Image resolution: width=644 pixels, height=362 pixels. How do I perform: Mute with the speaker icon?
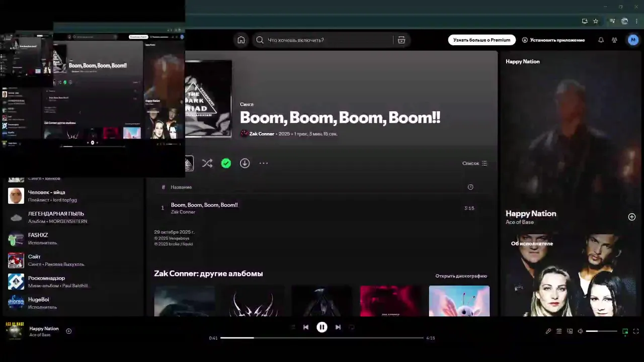(580, 331)
